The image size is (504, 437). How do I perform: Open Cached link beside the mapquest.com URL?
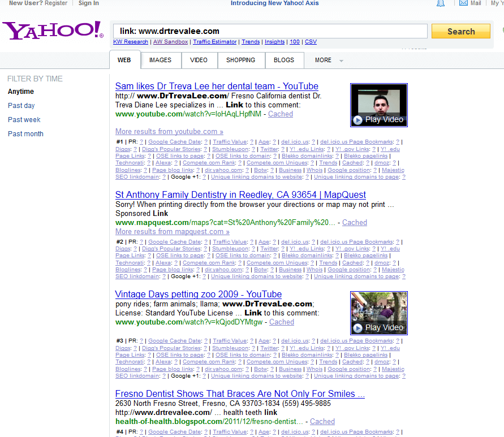click(x=355, y=222)
